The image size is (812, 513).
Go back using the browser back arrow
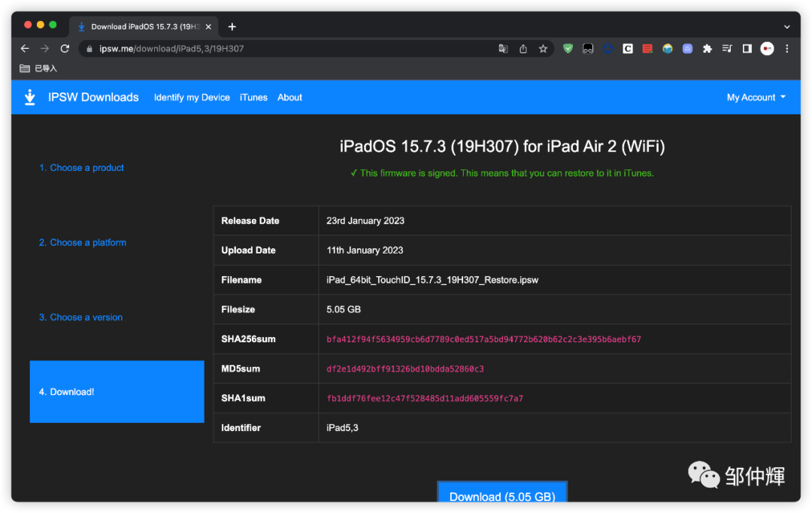point(25,49)
